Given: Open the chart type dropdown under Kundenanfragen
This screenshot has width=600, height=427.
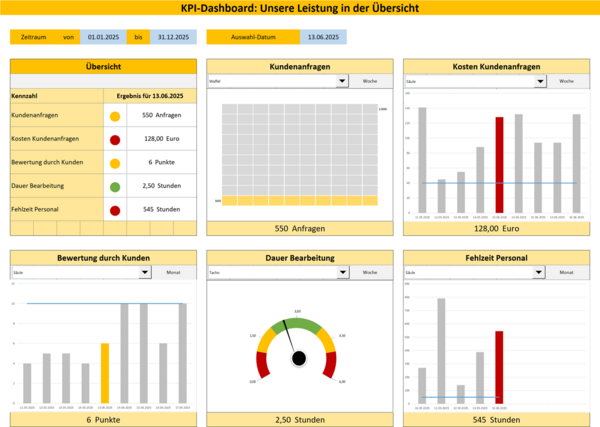Looking at the screenshot, I should [342, 82].
